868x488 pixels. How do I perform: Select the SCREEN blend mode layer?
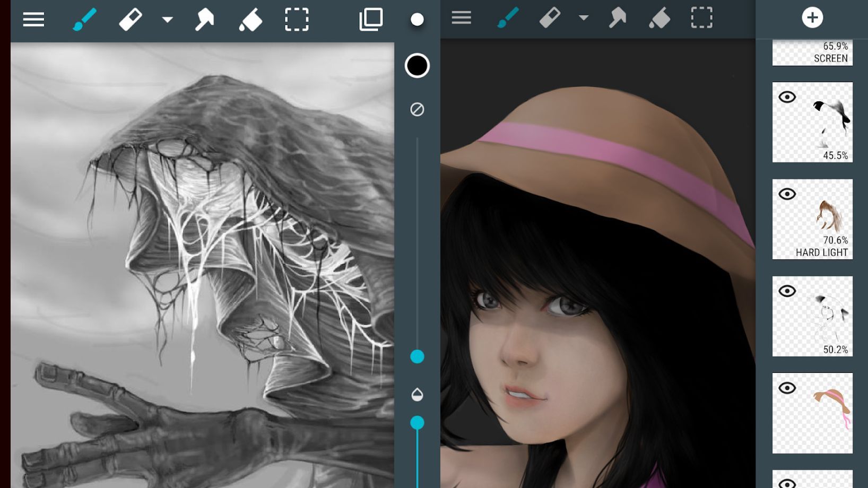coord(812,53)
